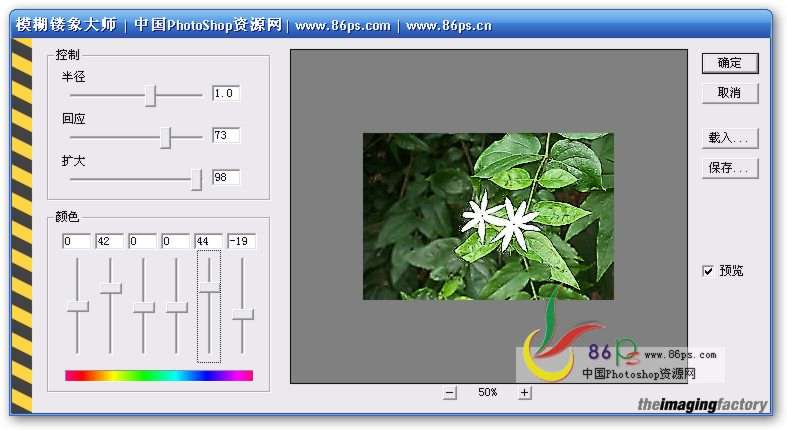The width and height of the screenshot is (787, 430).
Task: Click the theimagingfactory logo
Action: tap(702, 404)
